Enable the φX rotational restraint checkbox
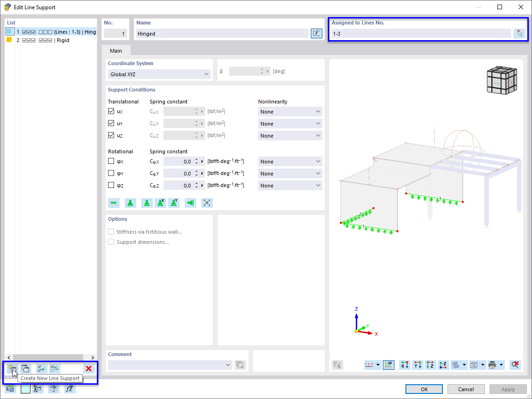The height and width of the screenshot is (399, 532). pyautogui.click(x=111, y=161)
